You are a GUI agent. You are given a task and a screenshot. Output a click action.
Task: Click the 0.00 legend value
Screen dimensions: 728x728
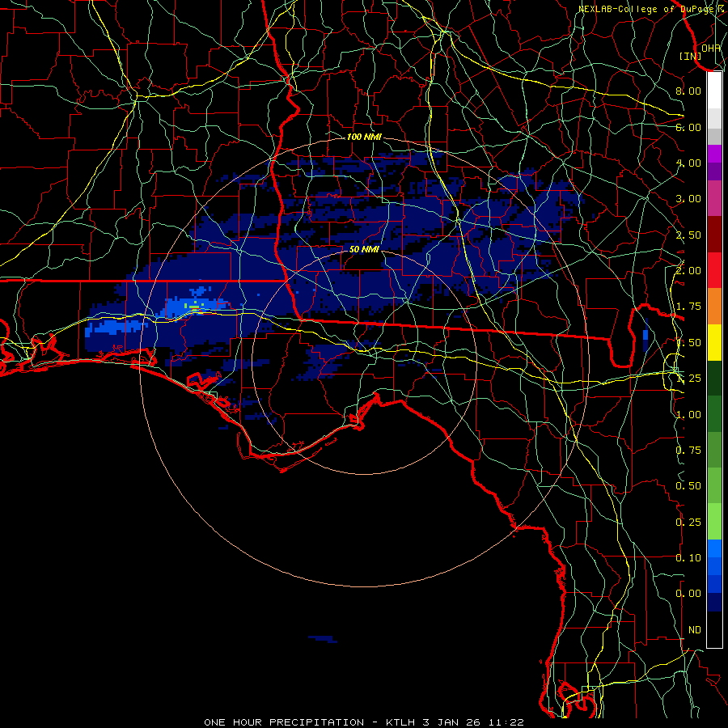pyautogui.click(x=688, y=594)
